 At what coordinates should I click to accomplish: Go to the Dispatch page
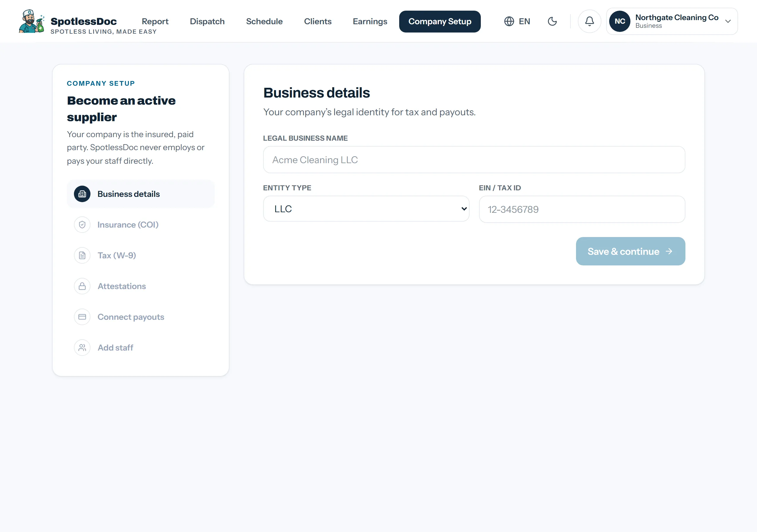(x=207, y=21)
